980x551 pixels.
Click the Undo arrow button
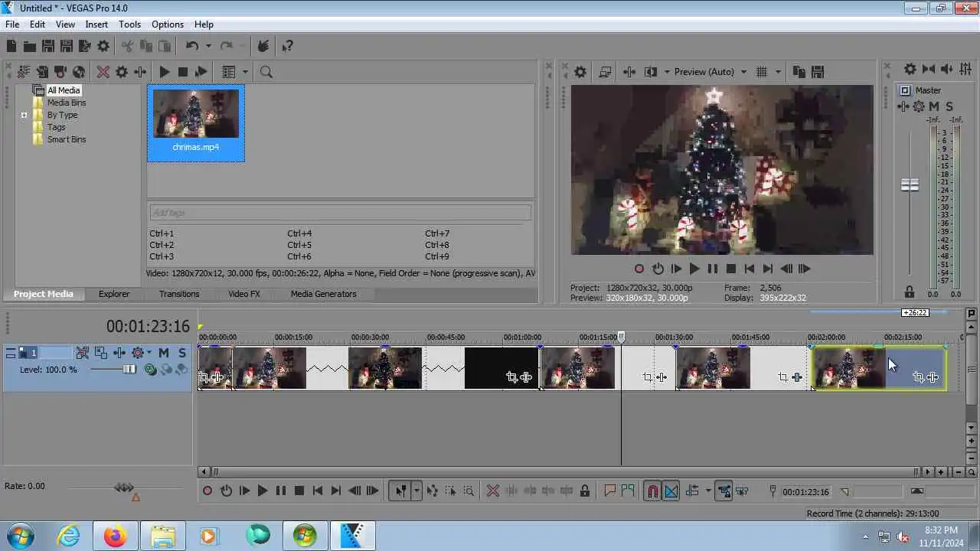[x=192, y=47]
